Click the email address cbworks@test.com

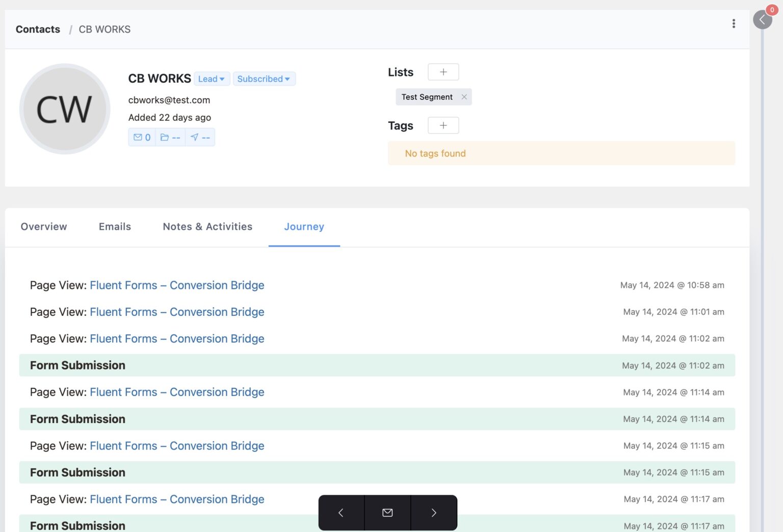tap(169, 100)
